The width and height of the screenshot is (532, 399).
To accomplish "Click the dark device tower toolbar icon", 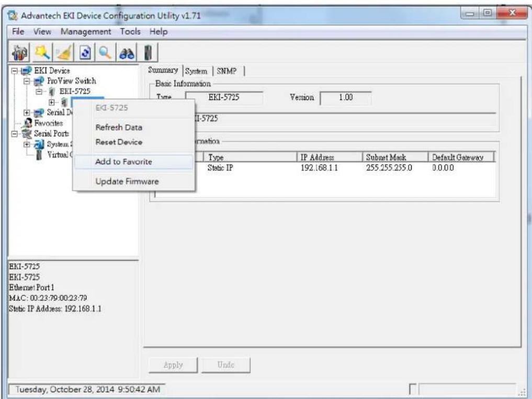I will coord(148,53).
